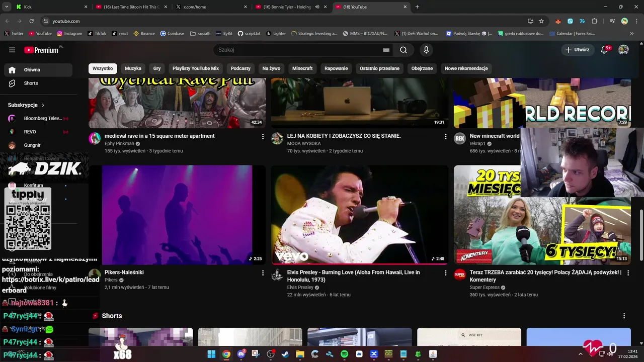Select the Muzyka filter chip
This screenshot has width=644, height=362.
click(133, 68)
